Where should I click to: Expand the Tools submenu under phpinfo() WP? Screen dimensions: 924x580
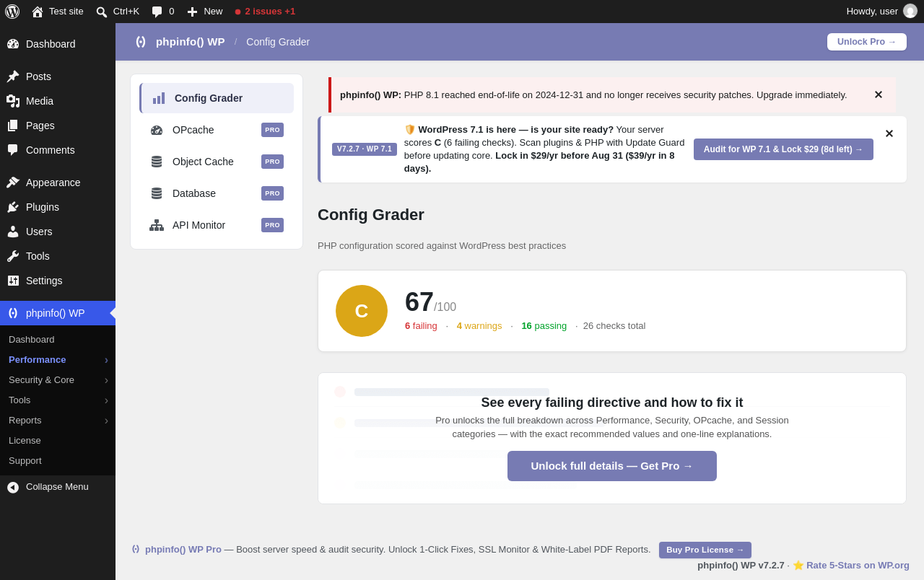(106, 400)
